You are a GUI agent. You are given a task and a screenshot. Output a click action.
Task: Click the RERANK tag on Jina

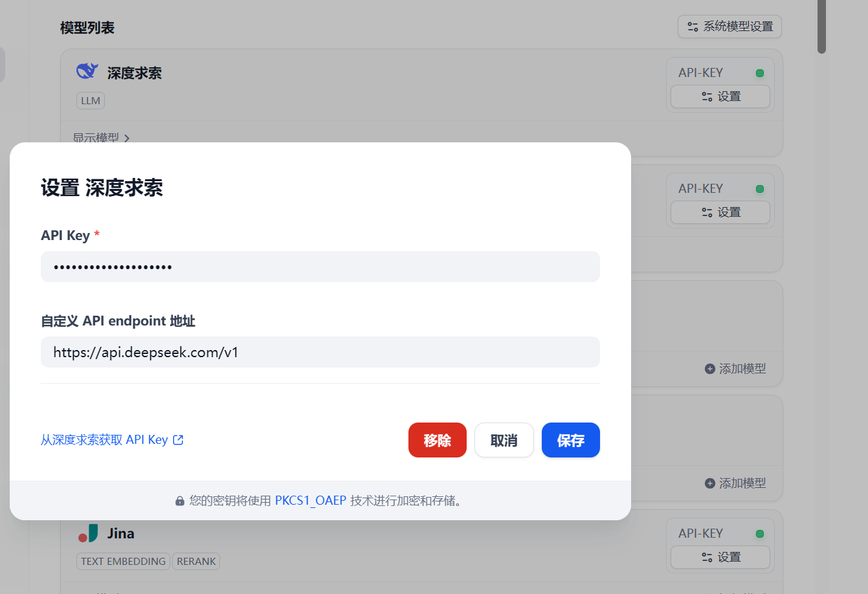point(196,562)
